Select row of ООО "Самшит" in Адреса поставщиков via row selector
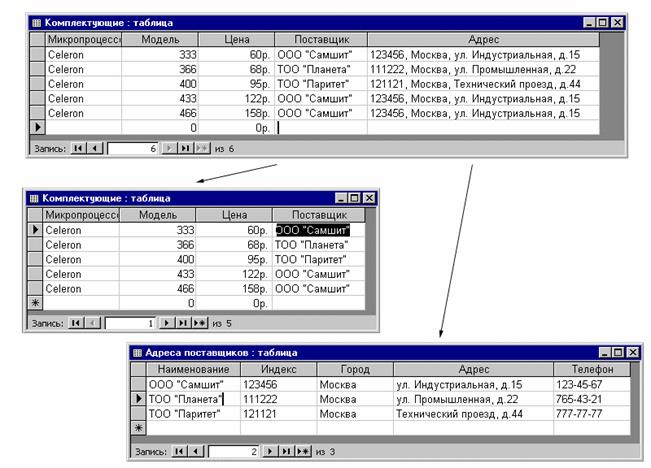Image resolution: width=651 pixels, height=468 pixels. point(138,384)
